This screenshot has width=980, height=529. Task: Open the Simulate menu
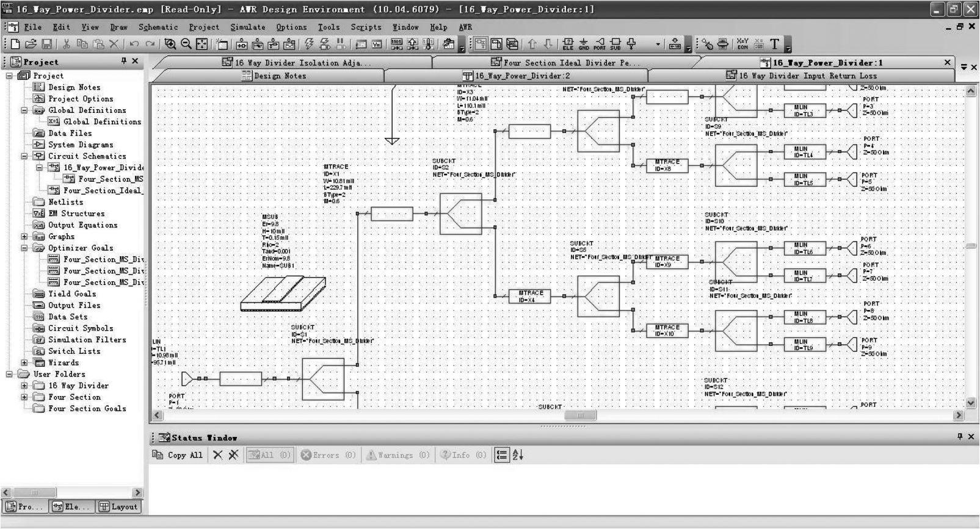247,27
